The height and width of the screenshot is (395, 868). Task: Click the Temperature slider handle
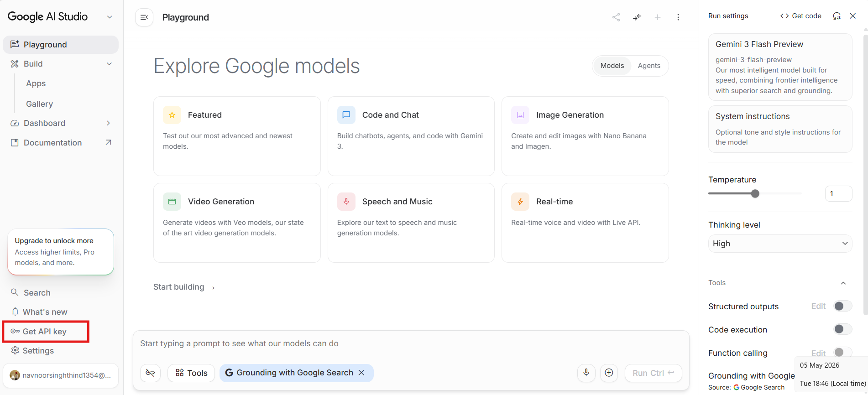(755, 193)
